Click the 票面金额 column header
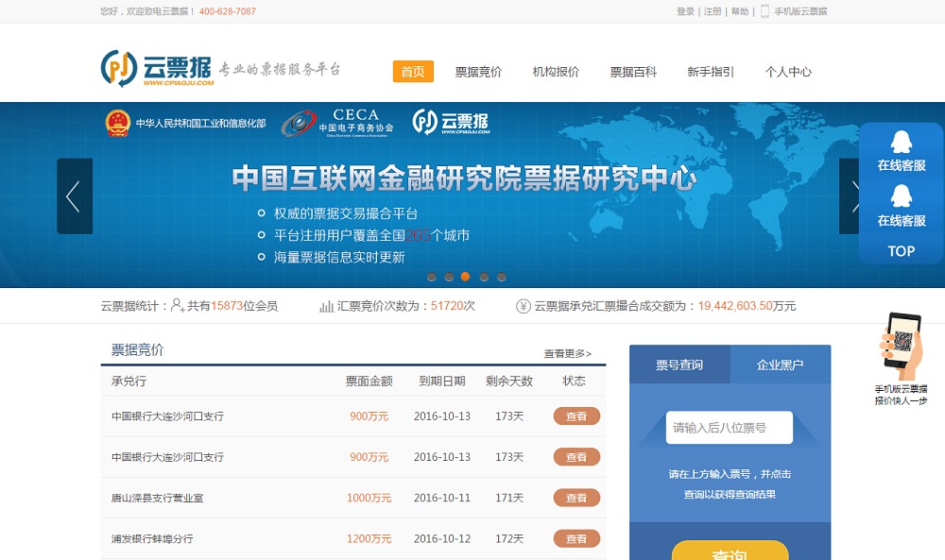Screen dimensions: 945x560 (x=369, y=382)
